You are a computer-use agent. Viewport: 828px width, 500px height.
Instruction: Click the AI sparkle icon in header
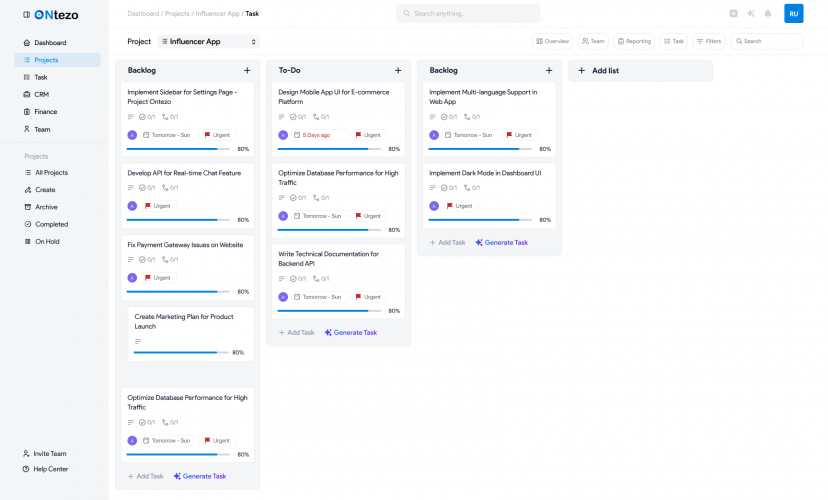coord(750,14)
